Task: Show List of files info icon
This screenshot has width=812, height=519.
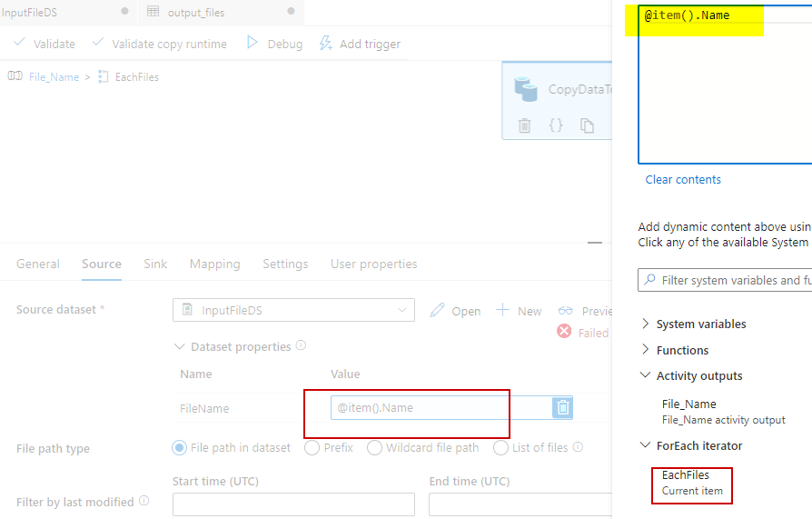Action: (579, 446)
